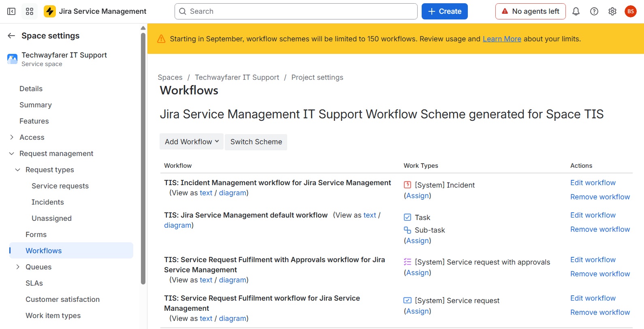Select the Workflows sidebar item
The width and height of the screenshot is (644, 329).
click(71, 250)
